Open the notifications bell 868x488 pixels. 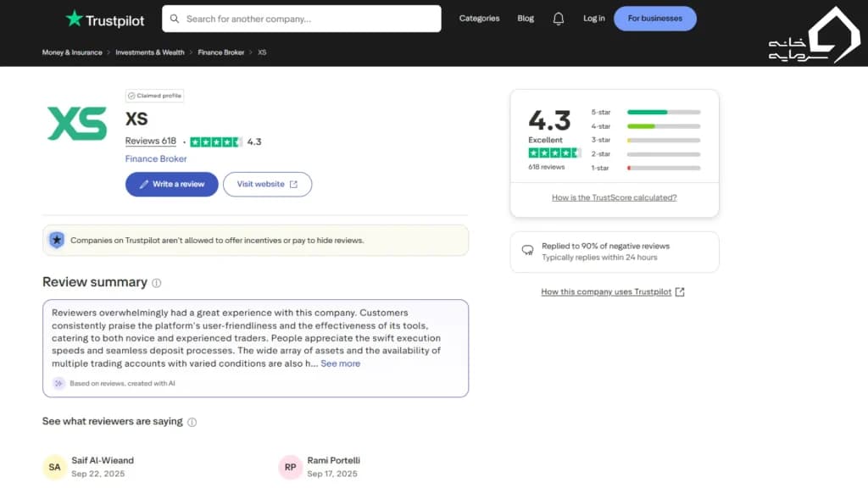coord(558,19)
